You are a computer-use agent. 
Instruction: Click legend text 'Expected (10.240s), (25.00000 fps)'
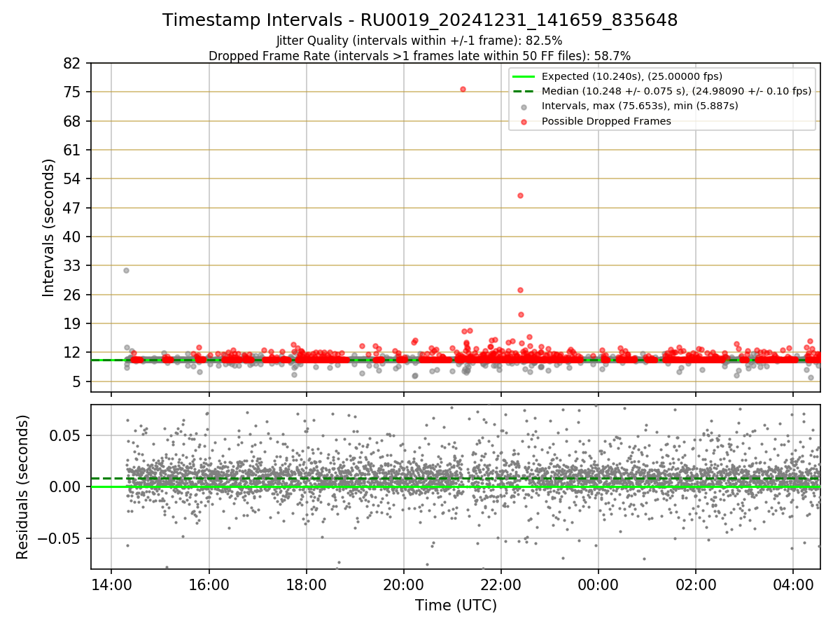tap(632, 76)
